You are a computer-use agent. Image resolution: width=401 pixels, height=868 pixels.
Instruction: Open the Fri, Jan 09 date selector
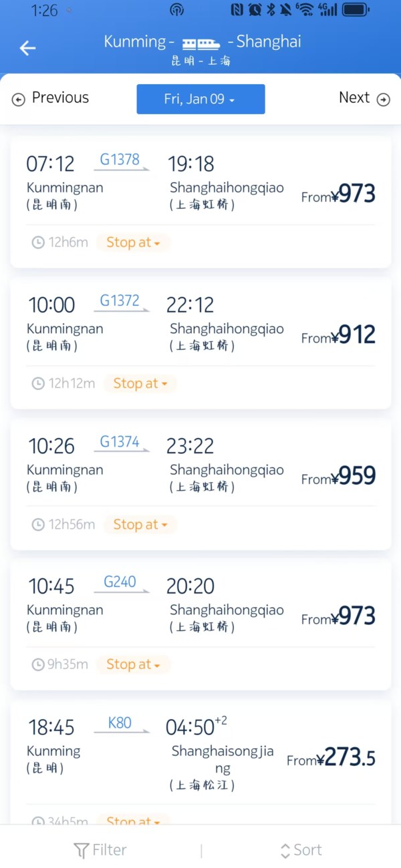[200, 98]
